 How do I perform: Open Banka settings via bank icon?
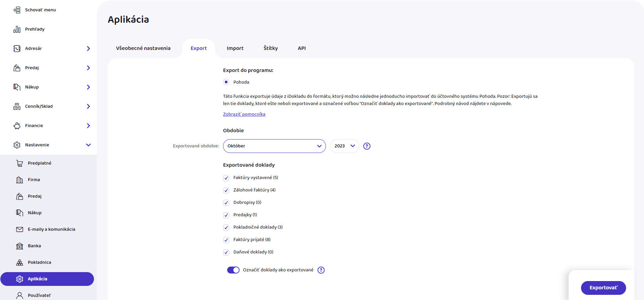[20, 246]
